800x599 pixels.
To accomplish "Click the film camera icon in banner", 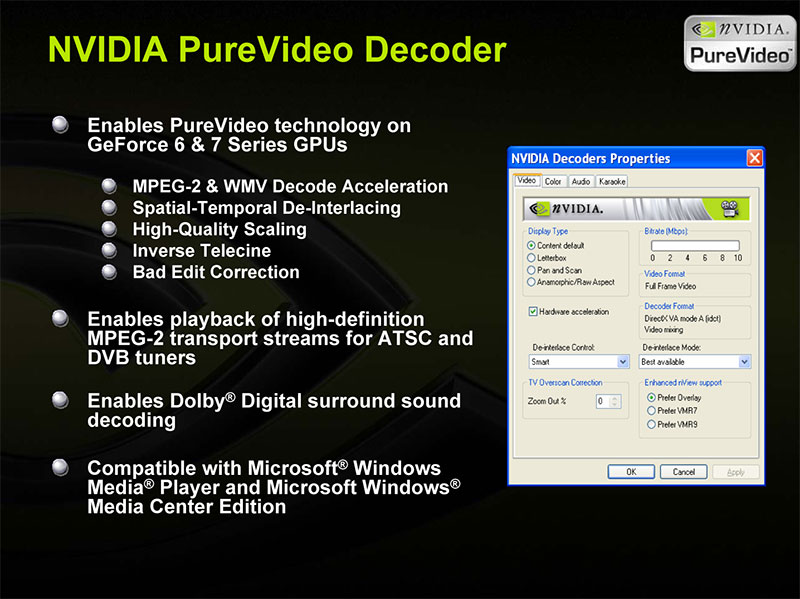I will point(730,209).
